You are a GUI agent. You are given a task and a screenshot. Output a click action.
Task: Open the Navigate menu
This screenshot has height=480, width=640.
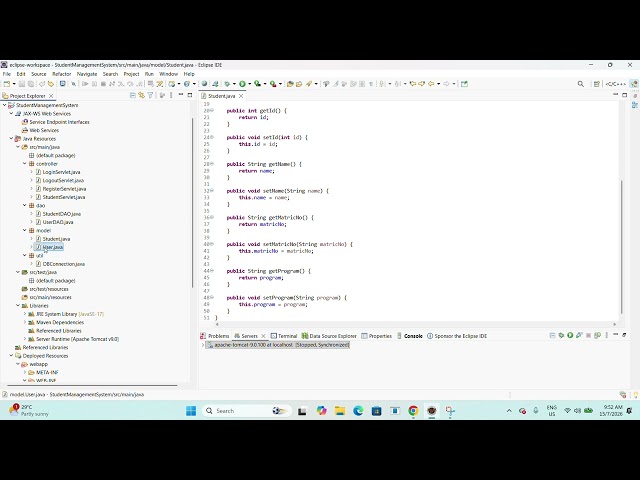click(87, 74)
